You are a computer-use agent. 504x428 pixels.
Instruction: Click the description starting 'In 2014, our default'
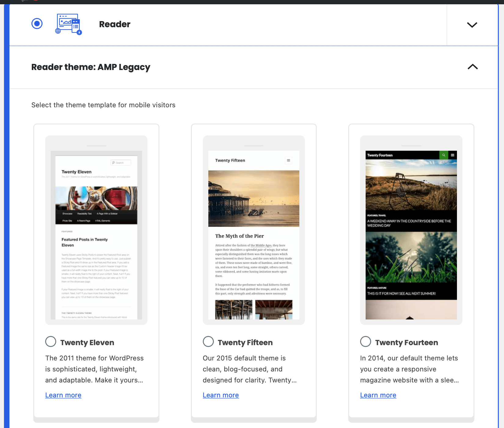point(409,369)
